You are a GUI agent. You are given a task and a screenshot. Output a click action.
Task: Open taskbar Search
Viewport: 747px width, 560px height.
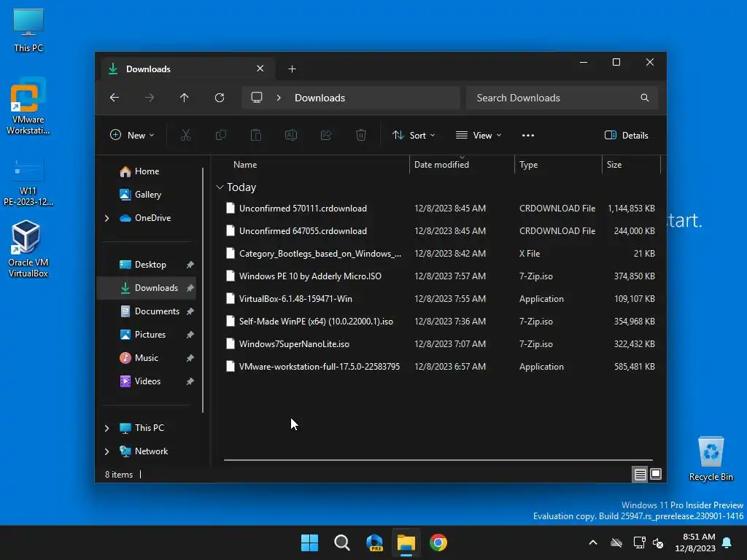[x=342, y=542]
